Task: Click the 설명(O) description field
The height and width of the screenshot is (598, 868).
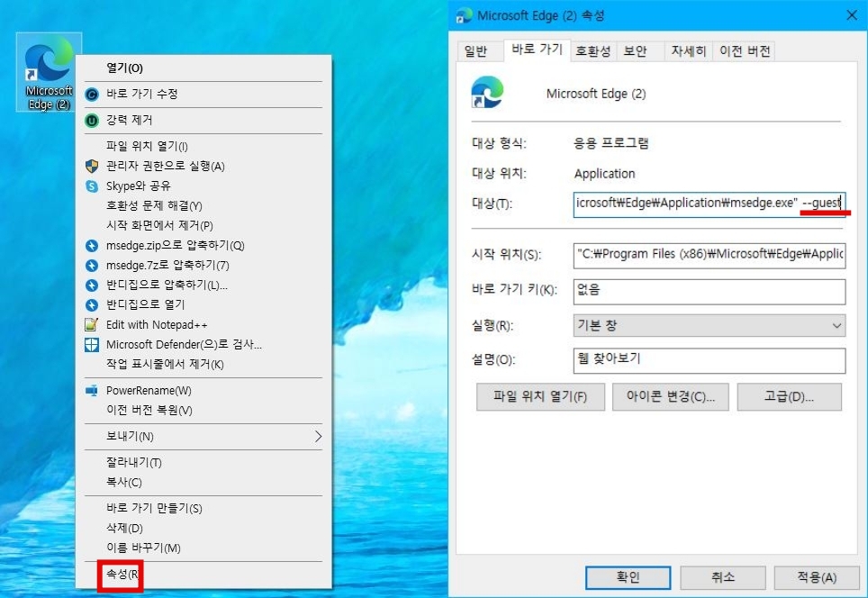Action: pos(710,360)
